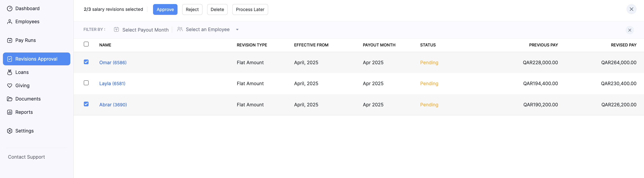
Task: Click the dropdown arrow beside employee filter
Action: (x=237, y=30)
